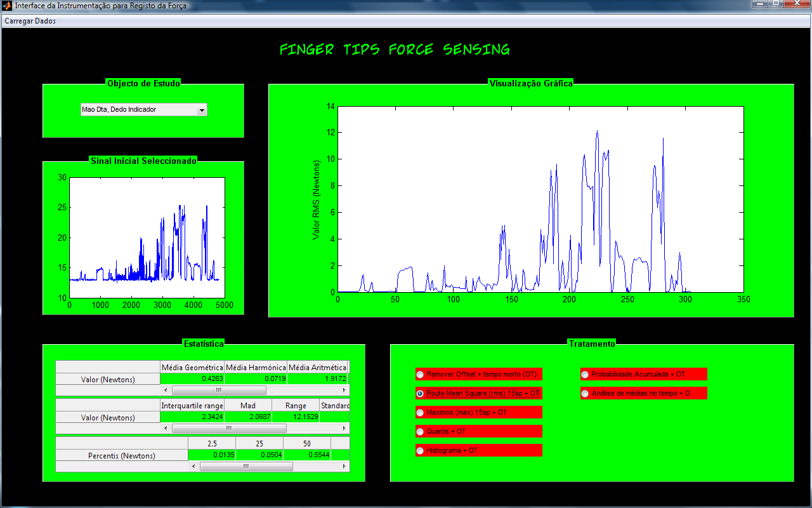Click the cell value 1.9172
Image resolution: width=812 pixels, height=508 pixels.
317,378
